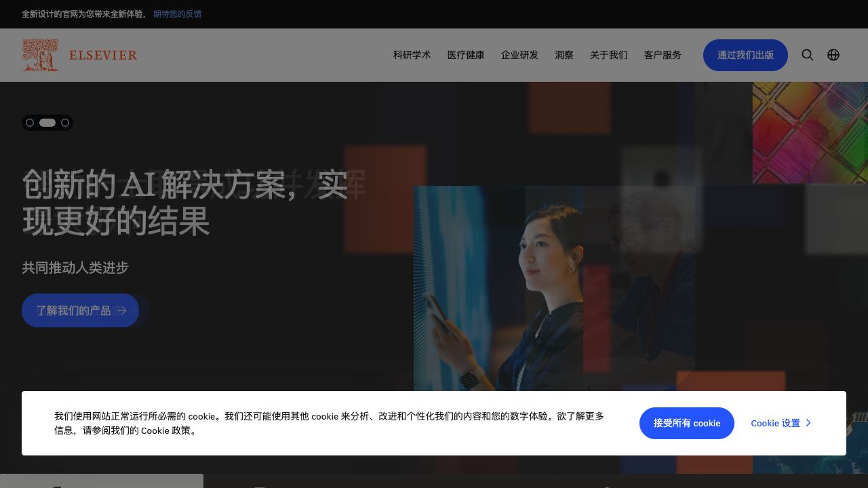Click the Elsevier tree logo
This screenshot has height=488, width=868.
40,55
